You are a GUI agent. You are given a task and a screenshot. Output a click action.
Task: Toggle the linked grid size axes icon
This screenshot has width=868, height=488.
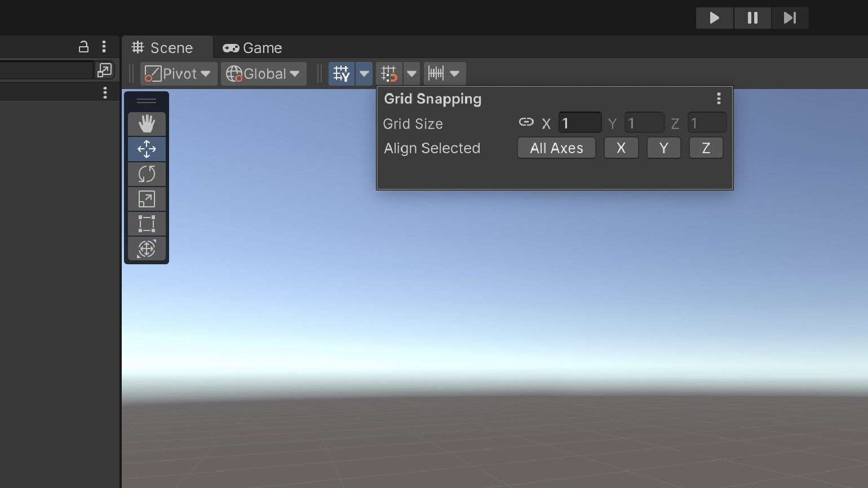pyautogui.click(x=526, y=122)
